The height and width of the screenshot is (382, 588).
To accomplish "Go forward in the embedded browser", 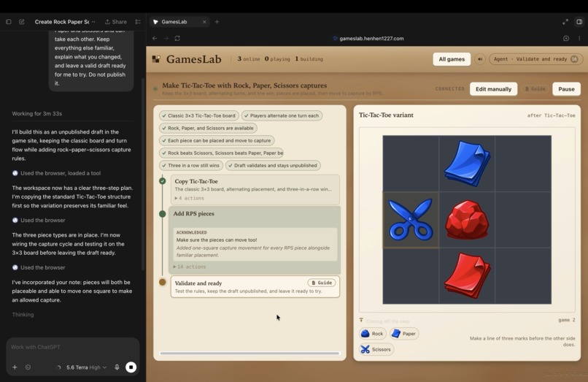I will [x=166, y=38].
